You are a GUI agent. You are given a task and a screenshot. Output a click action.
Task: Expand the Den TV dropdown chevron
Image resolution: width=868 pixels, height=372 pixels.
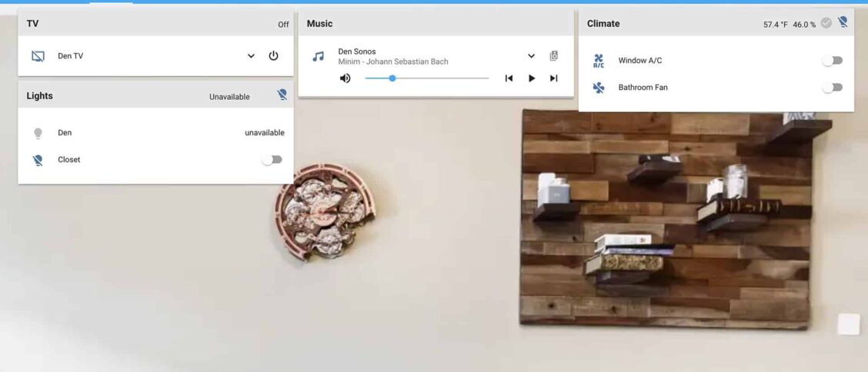(251, 56)
